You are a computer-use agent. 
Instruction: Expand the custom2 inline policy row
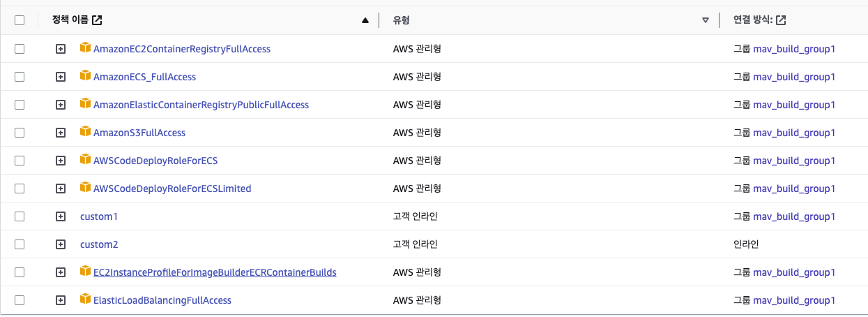pos(61,244)
